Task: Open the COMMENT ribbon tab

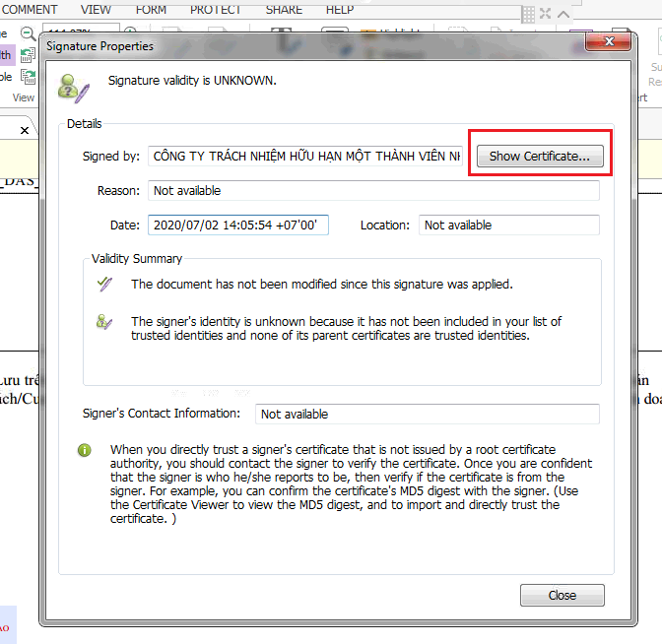Action: coord(29,9)
